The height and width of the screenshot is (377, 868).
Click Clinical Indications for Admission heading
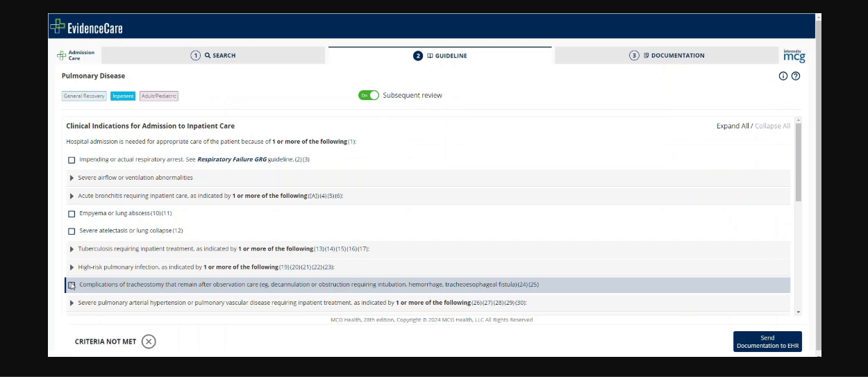coord(150,126)
